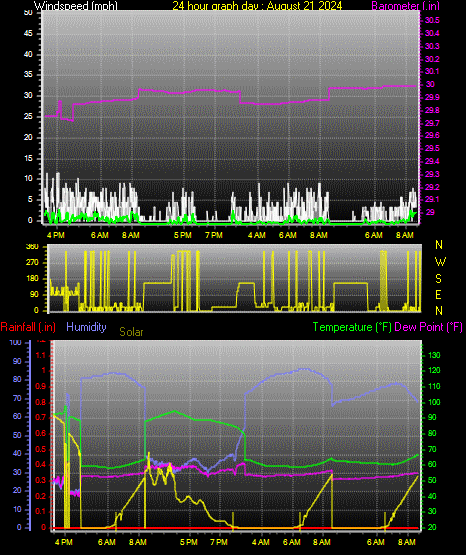Click the Barometer (.in) legend label
This screenshot has width=466, height=555.
click(405, 6)
